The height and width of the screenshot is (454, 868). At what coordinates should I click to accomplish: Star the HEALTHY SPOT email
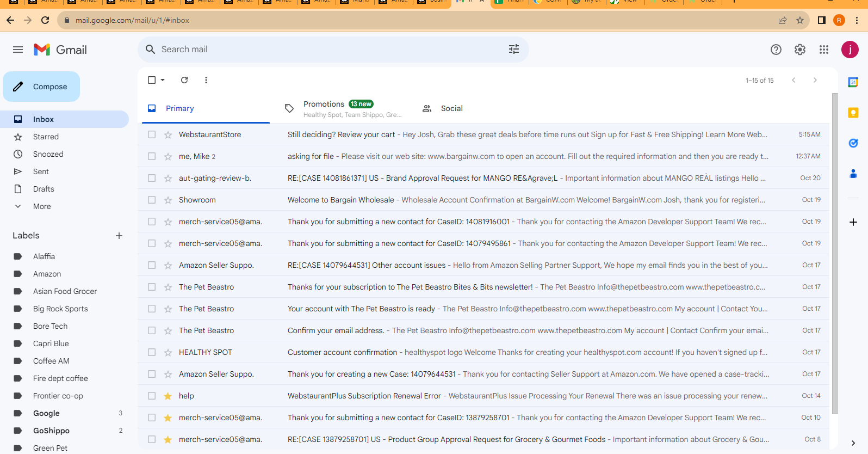tap(168, 352)
